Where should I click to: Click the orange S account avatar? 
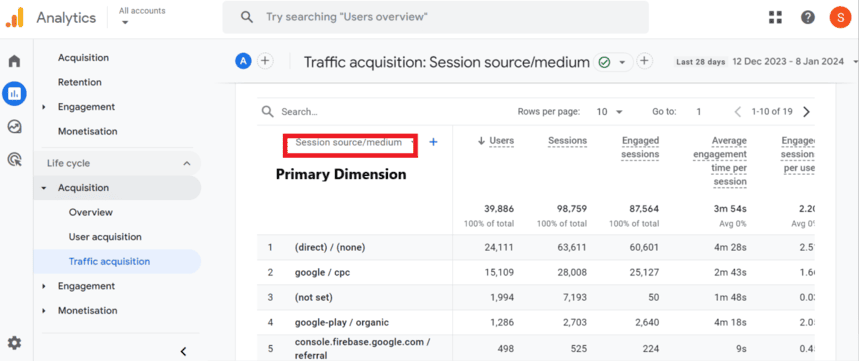tap(840, 17)
